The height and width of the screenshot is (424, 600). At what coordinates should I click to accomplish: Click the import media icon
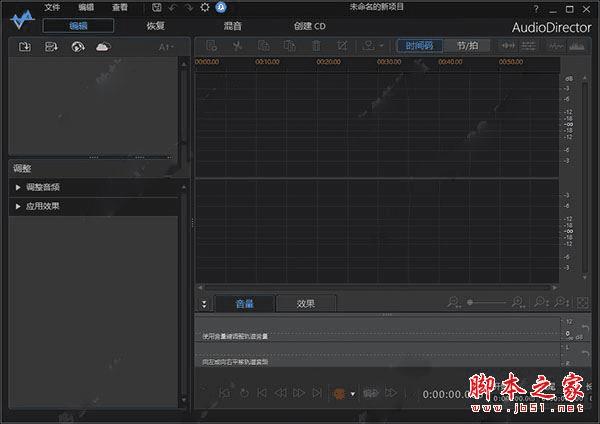(x=25, y=47)
